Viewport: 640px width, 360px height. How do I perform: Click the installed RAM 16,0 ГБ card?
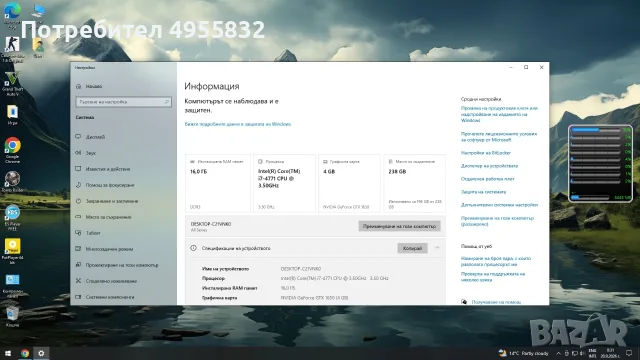point(218,183)
